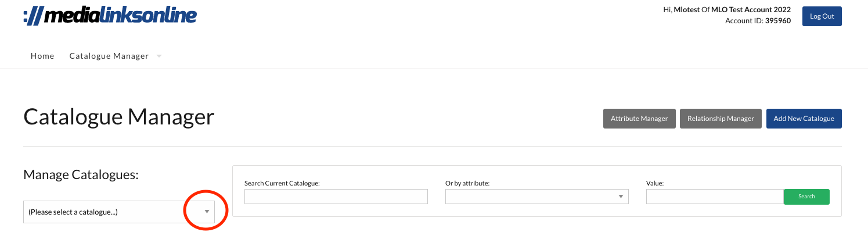
Task: Click the attribute dropdown's down arrow
Action: (x=621, y=197)
